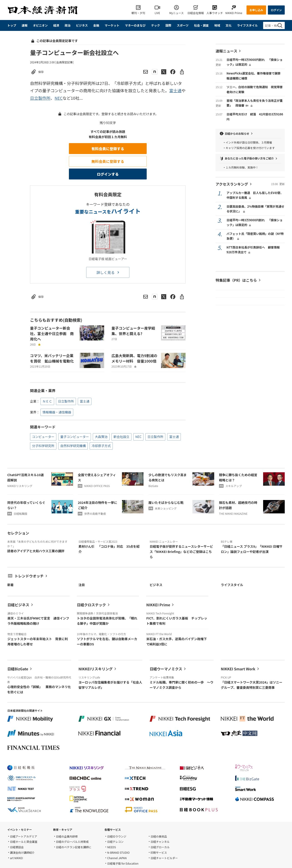Expand トレンドウオッチ chevron
This screenshot has width=292, height=868.
pyautogui.click(x=46, y=576)
